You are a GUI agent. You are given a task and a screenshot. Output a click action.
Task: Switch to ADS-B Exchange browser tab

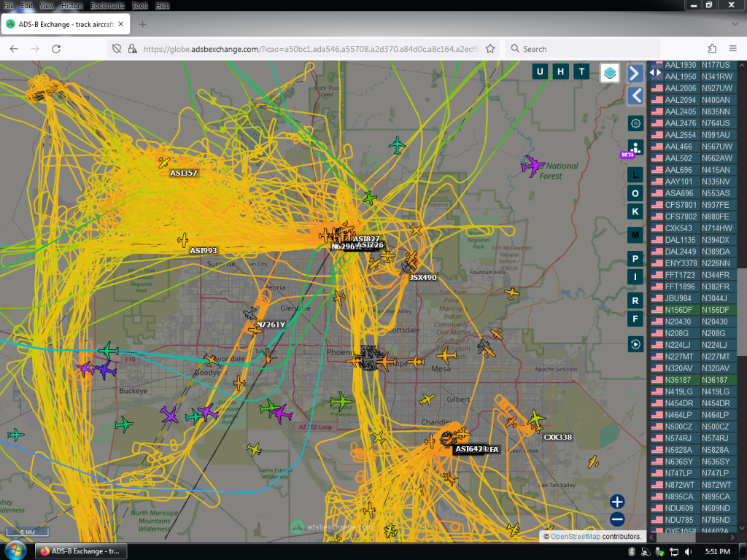[x=66, y=24]
